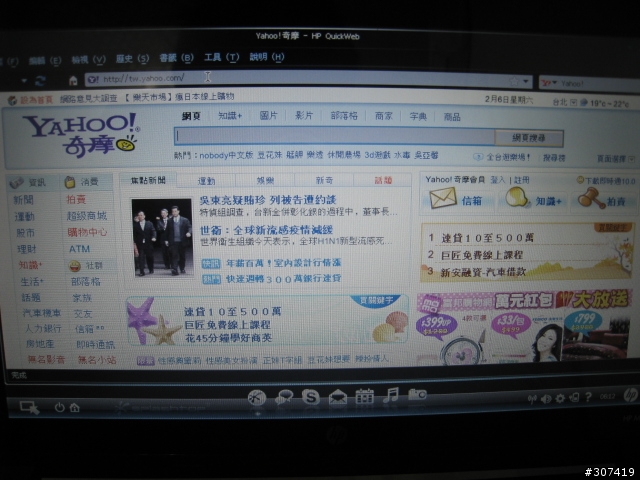Switch to the 新奇 news tab
Viewport: 640px width, 480px height.
[x=324, y=180]
